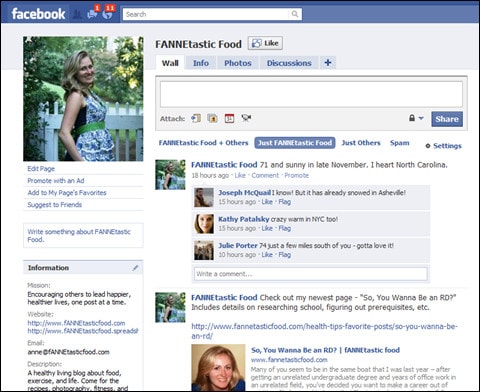Image resolution: width=480 pixels, height=392 pixels.
Task: Click www.fannetasticfood.com under article title
Action: (289, 360)
